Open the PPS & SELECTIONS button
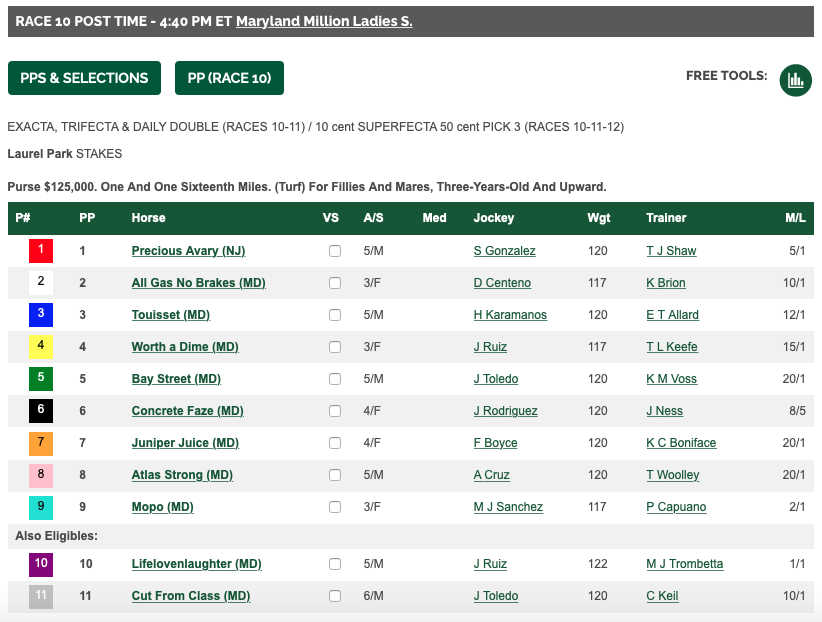The image size is (822, 622). [x=84, y=78]
